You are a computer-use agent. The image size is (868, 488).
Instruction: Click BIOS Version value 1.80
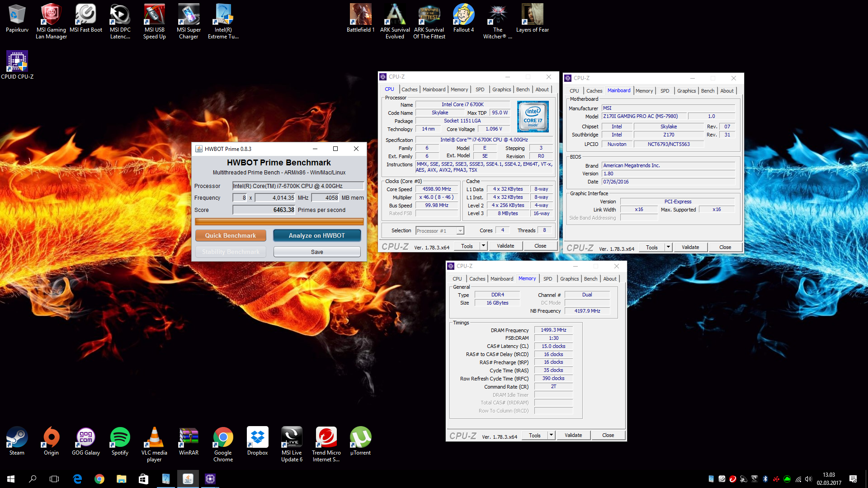[668, 174]
